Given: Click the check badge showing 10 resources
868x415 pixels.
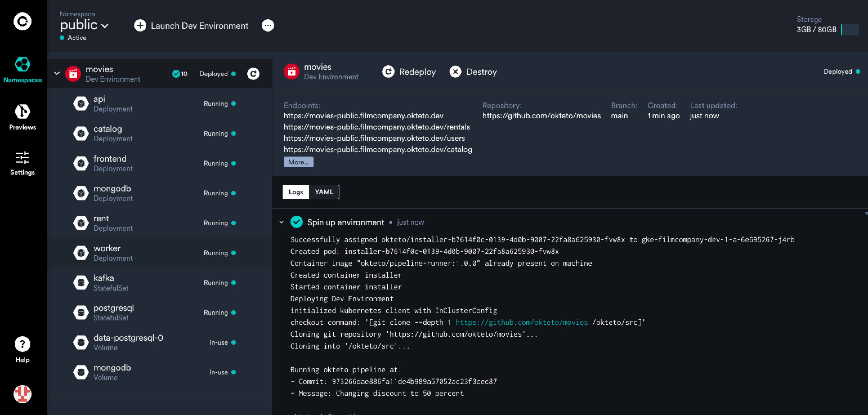Looking at the screenshot, I should [180, 74].
